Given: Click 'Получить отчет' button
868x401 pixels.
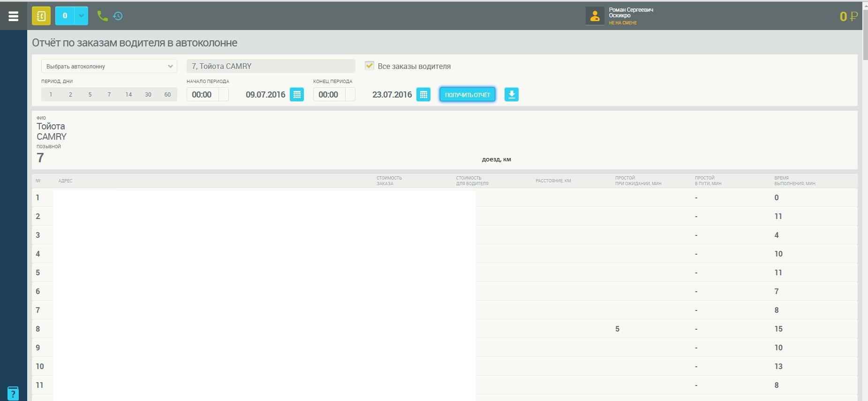Looking at the screenshot, I should tap(467, 95).
